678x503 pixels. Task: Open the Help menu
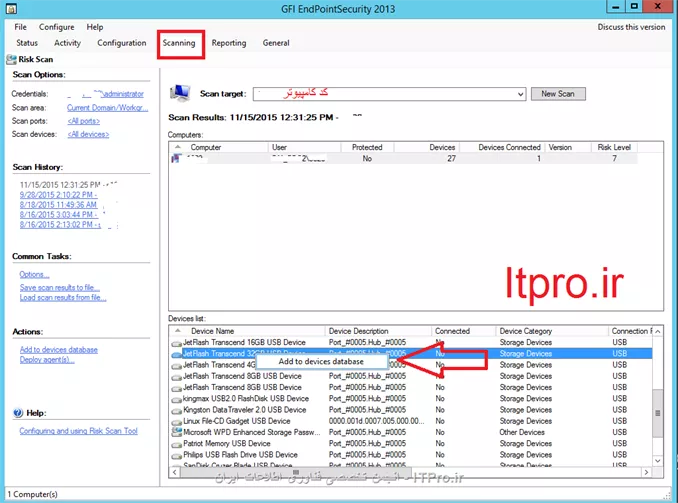pyautogui.click(x=95, y=27)
